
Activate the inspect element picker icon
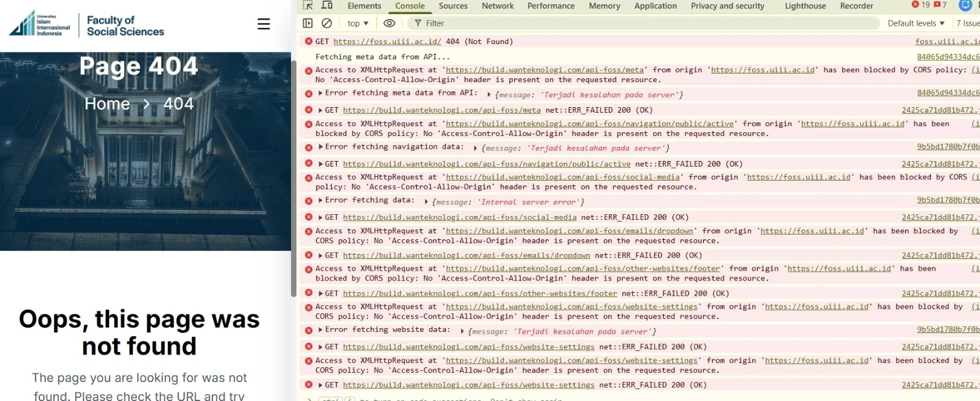coord(308,6)
